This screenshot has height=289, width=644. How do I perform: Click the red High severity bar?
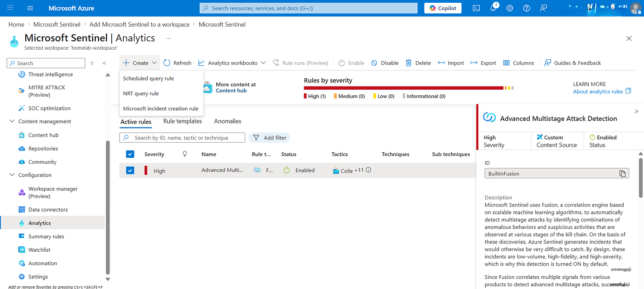click(403, 88)
